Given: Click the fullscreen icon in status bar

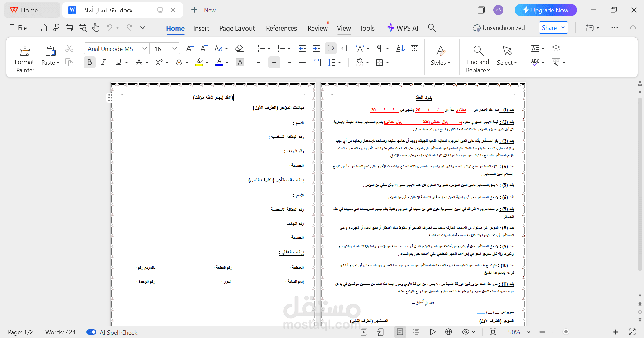Looking at the screenshot, I should pos(632,332).
